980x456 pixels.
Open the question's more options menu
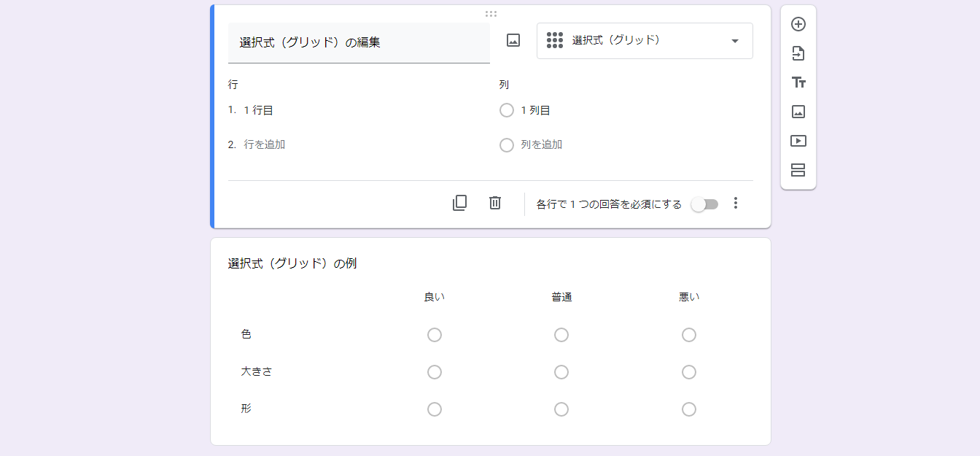[x=736, y=204]
